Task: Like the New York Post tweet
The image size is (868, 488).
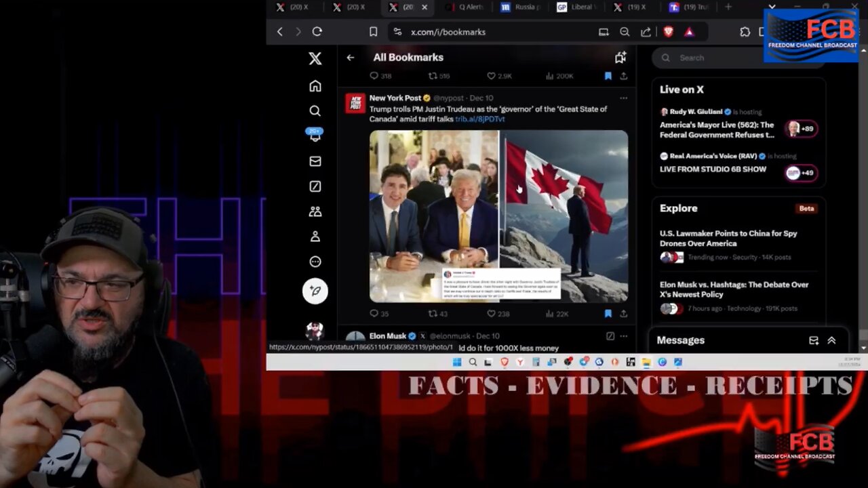Action: click(498, 314)
